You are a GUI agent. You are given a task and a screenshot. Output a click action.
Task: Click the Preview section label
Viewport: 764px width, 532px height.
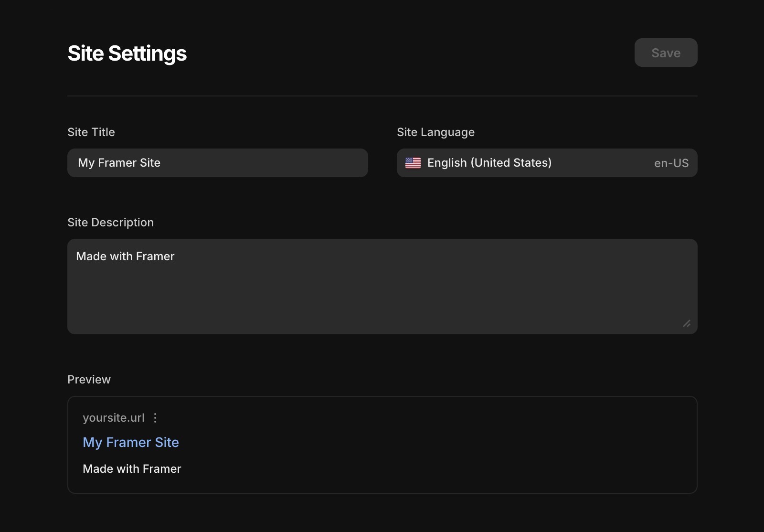tap(89, 379)
